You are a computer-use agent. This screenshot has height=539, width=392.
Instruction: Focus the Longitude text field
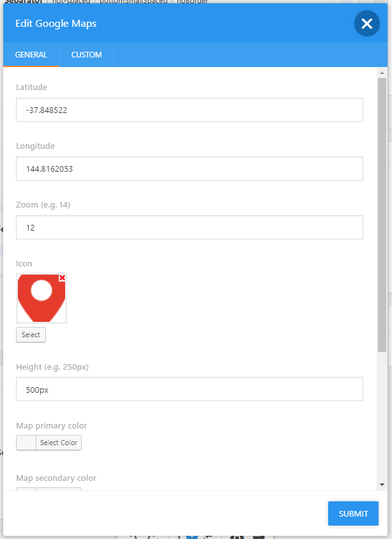pos(189,169)
